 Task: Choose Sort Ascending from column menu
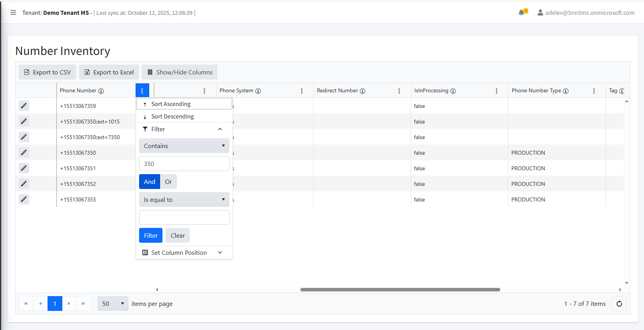click(x=171, y=104)
